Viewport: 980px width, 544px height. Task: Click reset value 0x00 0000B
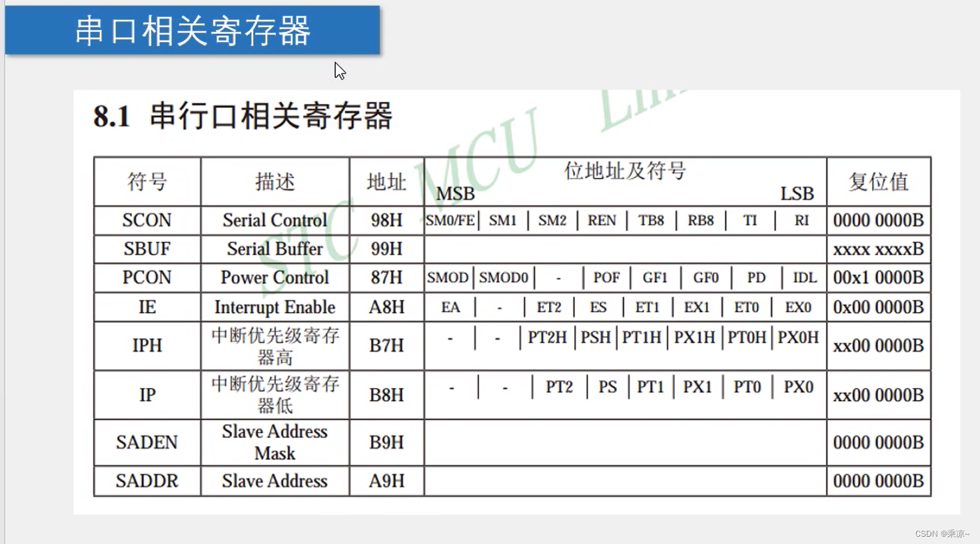878,307
